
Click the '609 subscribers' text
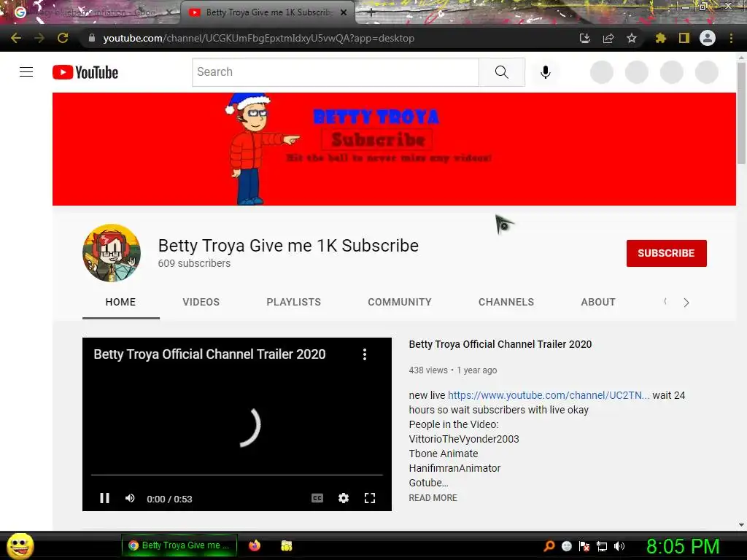tap(194, 263)
